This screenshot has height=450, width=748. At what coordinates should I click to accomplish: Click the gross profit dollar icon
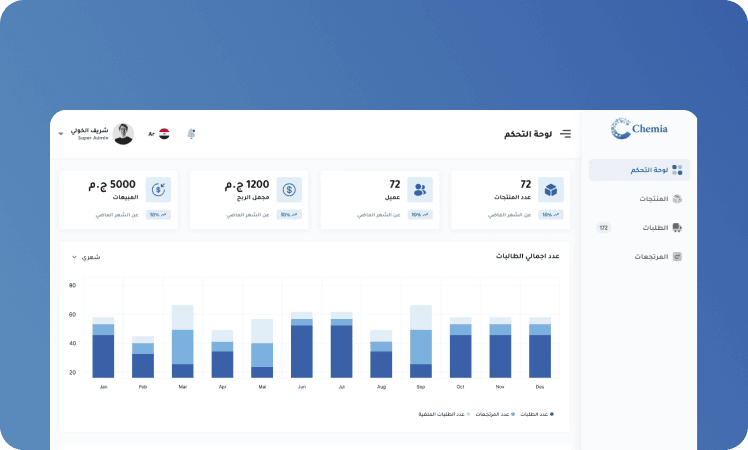[x=289, y=189]
